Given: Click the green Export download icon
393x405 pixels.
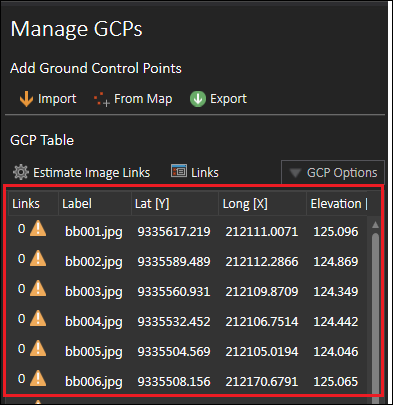Looking at the screenshot, I should (x=198, y=99).
